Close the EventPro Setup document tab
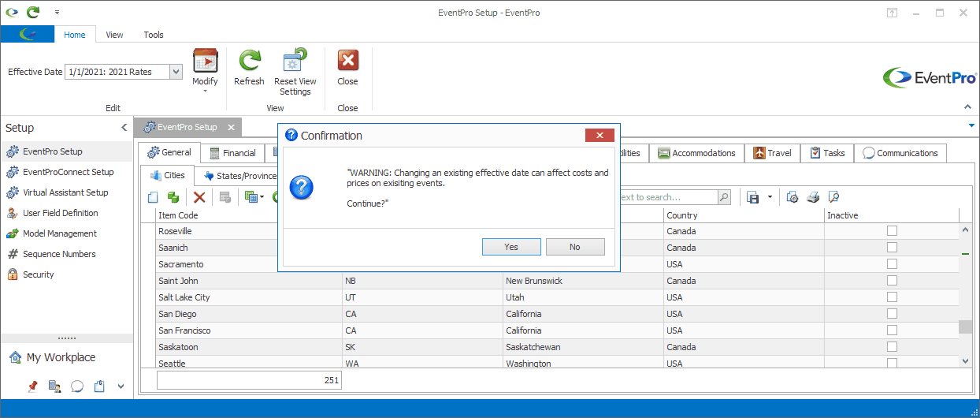Viewport: 980px width, 418px height. [232, 127]
